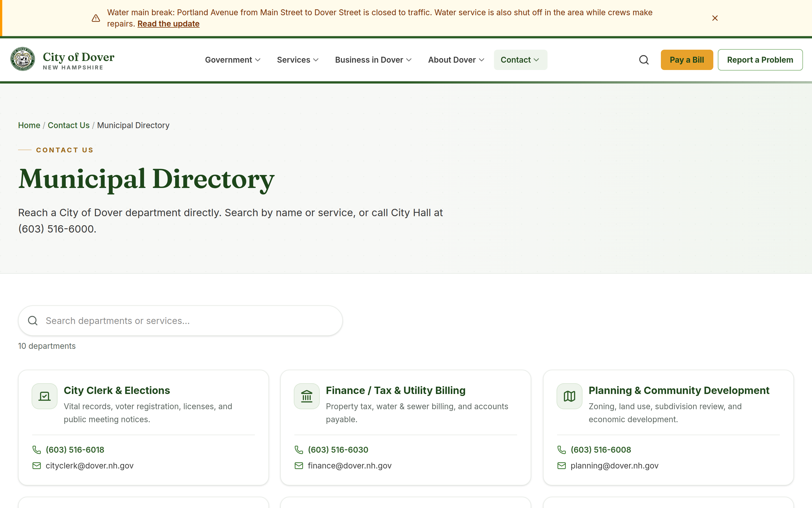Viewport: 812px width, 508px height.
Task: Follow the Read the update link
Action: 168,24
